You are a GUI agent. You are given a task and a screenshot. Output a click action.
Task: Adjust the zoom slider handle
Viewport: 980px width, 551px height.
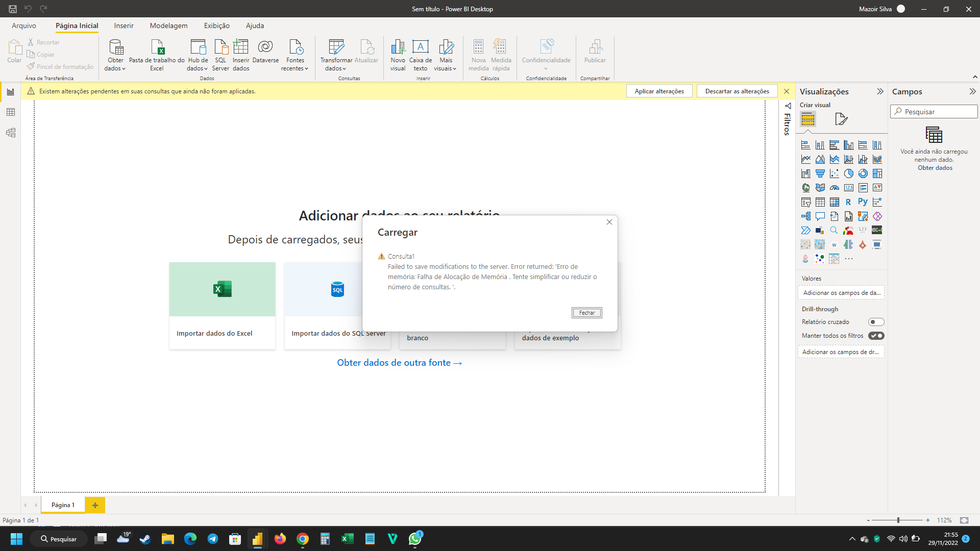click(898, 520)
